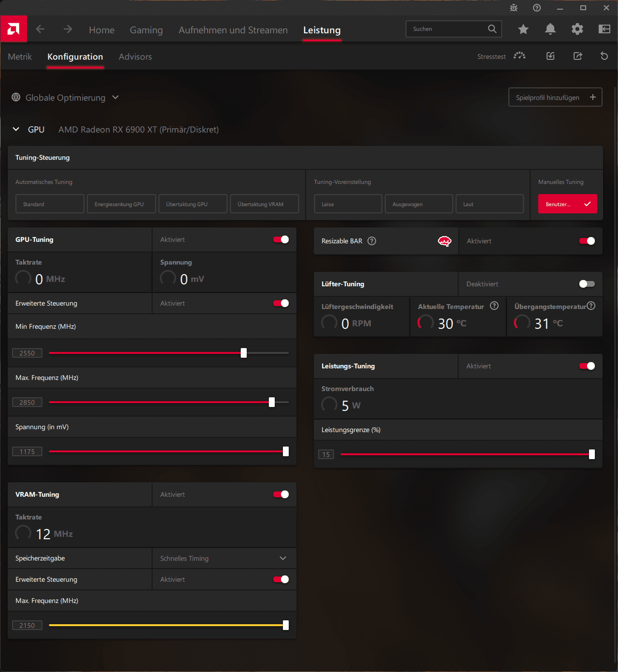The width and height of the screenshot is (618, 672).
Task: Click VRAM Max. Frequenz slider handle
Action: (286, 625)
